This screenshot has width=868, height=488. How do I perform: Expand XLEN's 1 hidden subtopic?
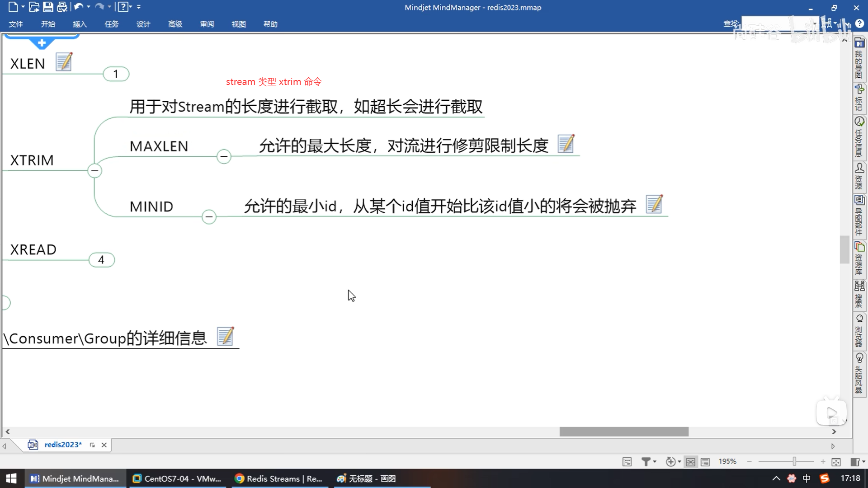tap(116, 74)
